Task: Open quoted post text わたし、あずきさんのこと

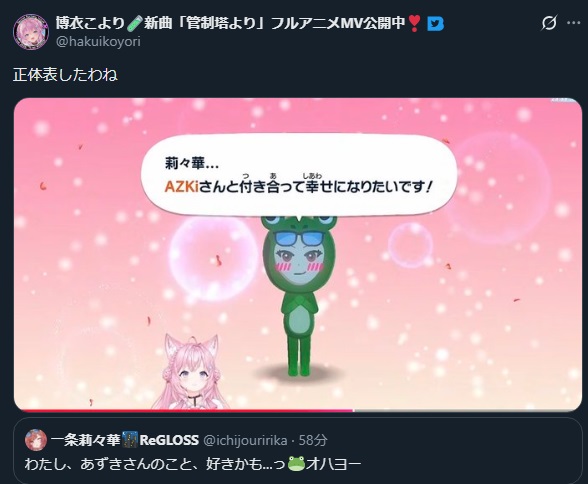Action: click(193, 465)
